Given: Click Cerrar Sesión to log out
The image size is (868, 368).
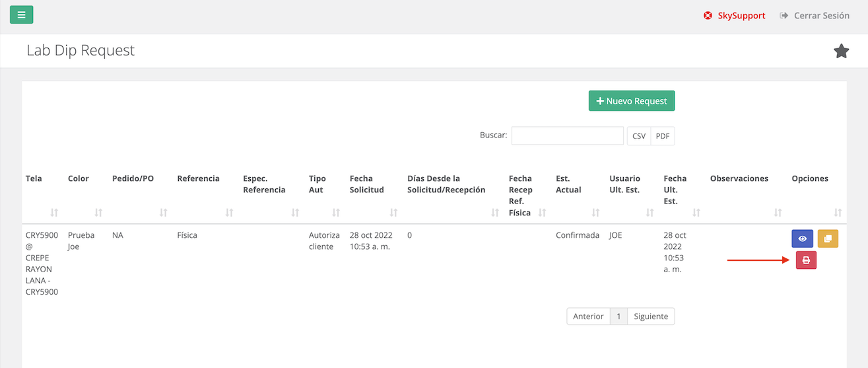Looking at the screenshot, I should pos(815,15).
